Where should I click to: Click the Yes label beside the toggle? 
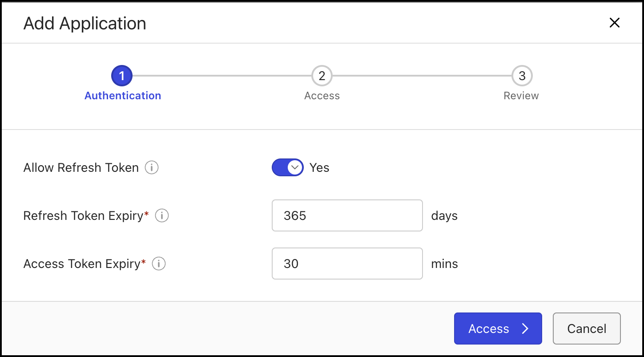tap(319, 168)
